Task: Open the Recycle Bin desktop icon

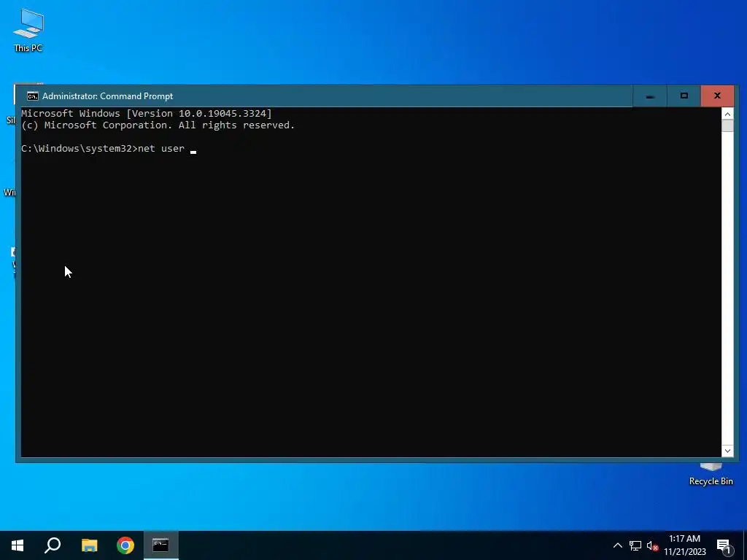Action: [x=711, y=474]
